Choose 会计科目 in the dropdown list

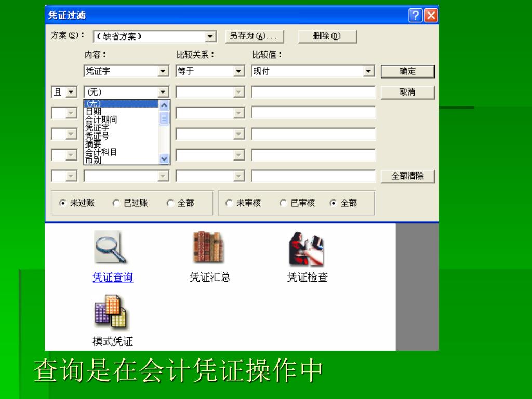[x=121, y=152]
